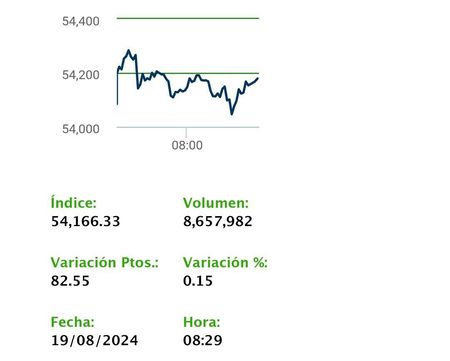Click the middle green 54,200 reference line

point(188,73)
